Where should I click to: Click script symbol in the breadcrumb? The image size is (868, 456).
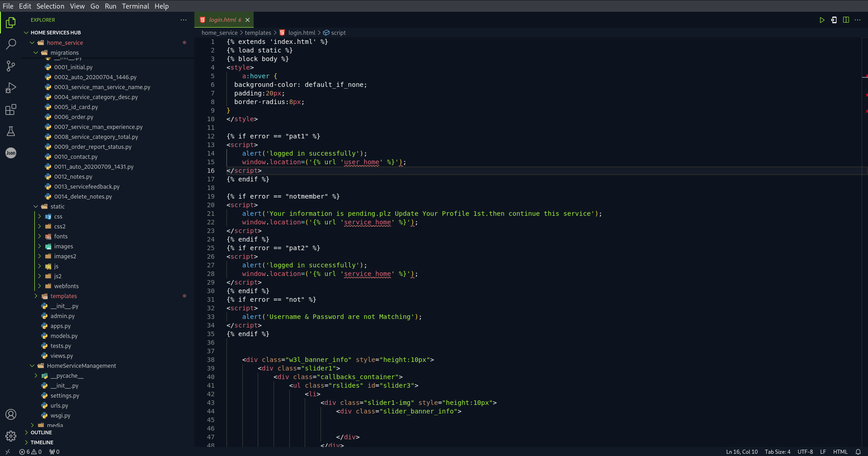point(335,33)
